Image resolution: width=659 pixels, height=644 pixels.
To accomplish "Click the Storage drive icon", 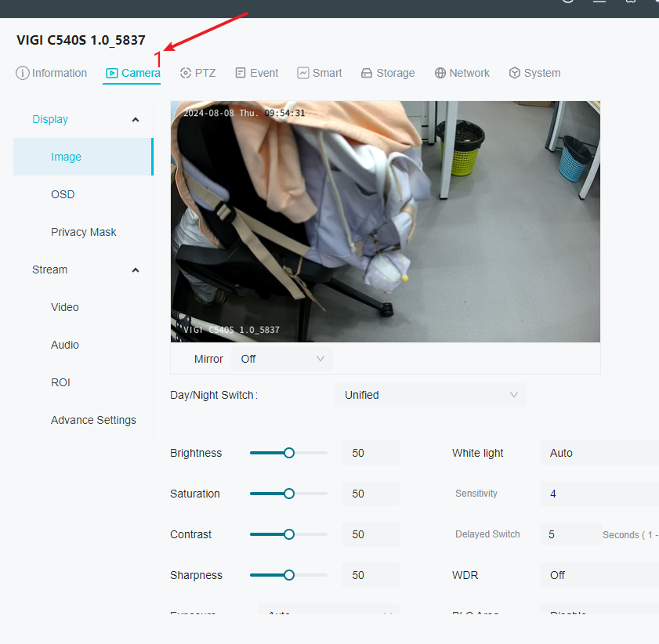I will (367, 74).
